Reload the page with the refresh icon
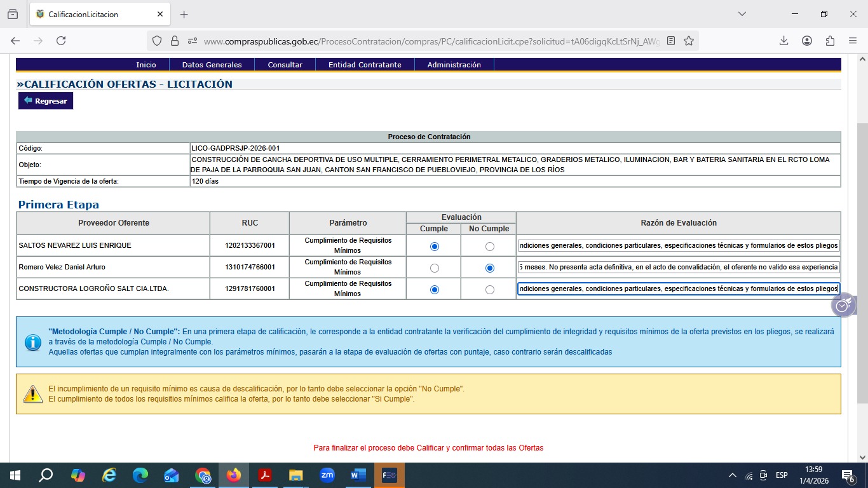The image size is (868, 488). pyautogui.click(x=61, y=41)
